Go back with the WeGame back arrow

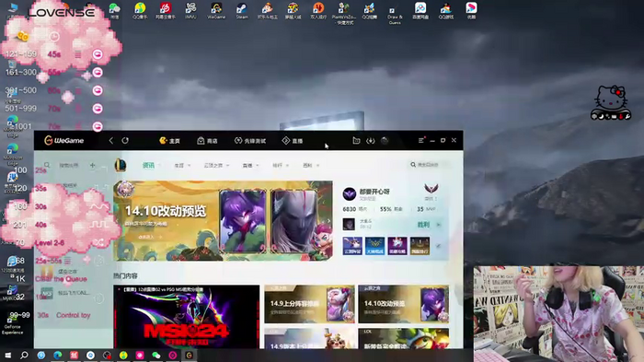point(111,141)
